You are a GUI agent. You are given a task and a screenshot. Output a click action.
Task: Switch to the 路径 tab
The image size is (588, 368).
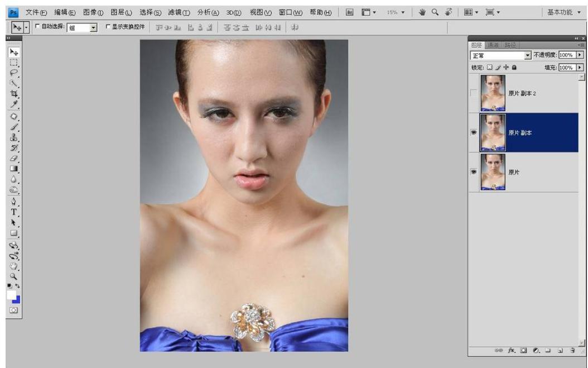pos(510,45)
